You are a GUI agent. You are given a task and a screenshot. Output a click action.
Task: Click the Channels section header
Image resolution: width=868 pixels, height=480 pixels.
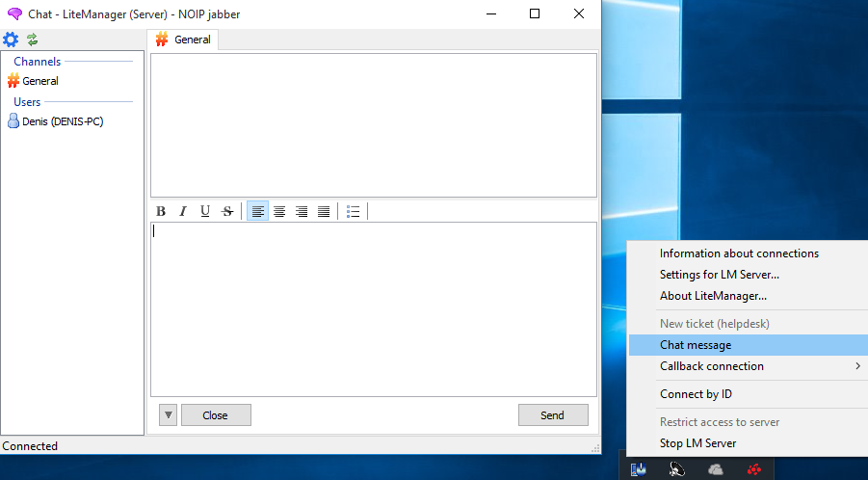tap(37, 62)
